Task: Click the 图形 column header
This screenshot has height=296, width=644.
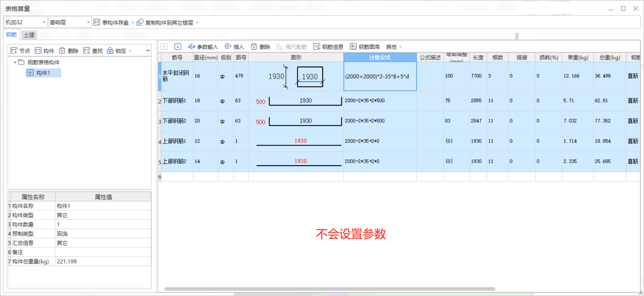Action: (296, 57)
